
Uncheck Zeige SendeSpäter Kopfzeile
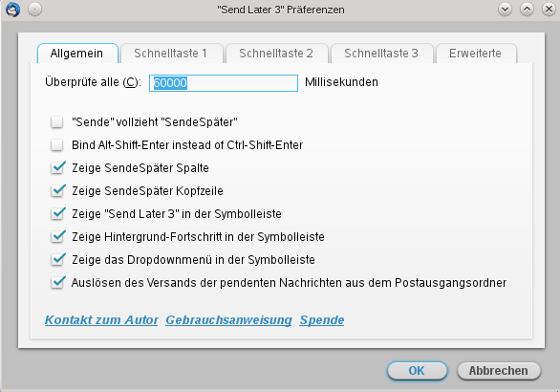click(57, 190)
